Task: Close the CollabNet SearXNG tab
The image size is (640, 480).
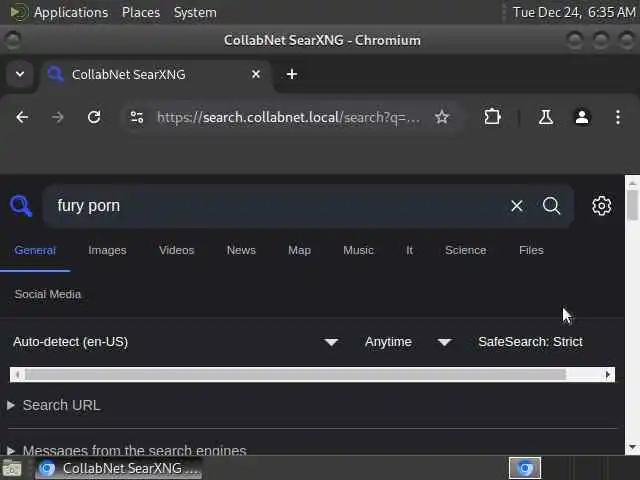Action: 256,74
